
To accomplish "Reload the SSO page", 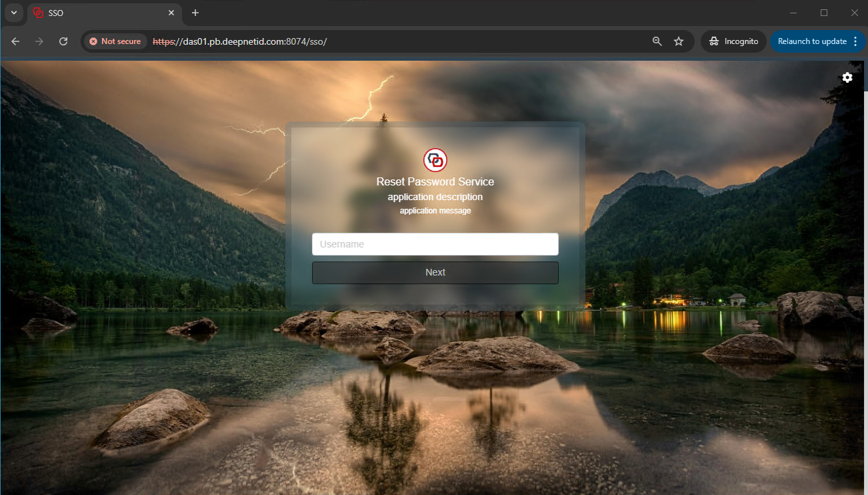I will (x=63, y=41).
